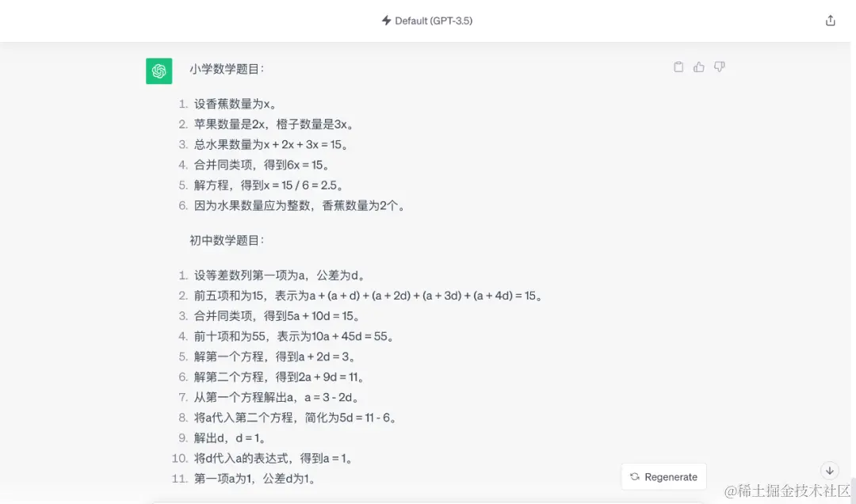Give thumbs down feedback on the response

click(x=719, y=67)
